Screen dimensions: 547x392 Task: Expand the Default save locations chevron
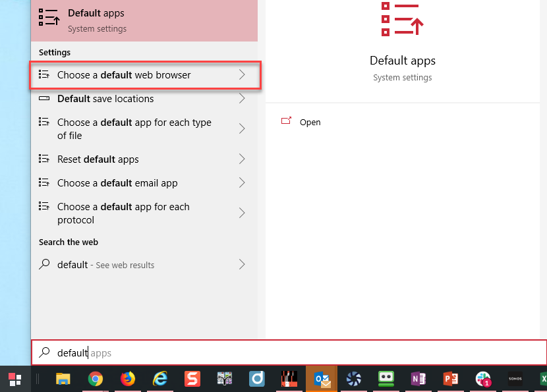coord(242,99)
